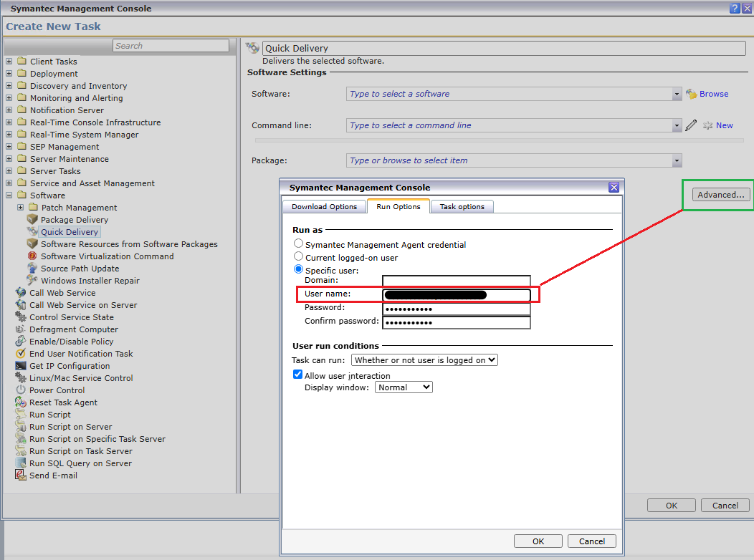Open the Task can run dropdown

425,360
